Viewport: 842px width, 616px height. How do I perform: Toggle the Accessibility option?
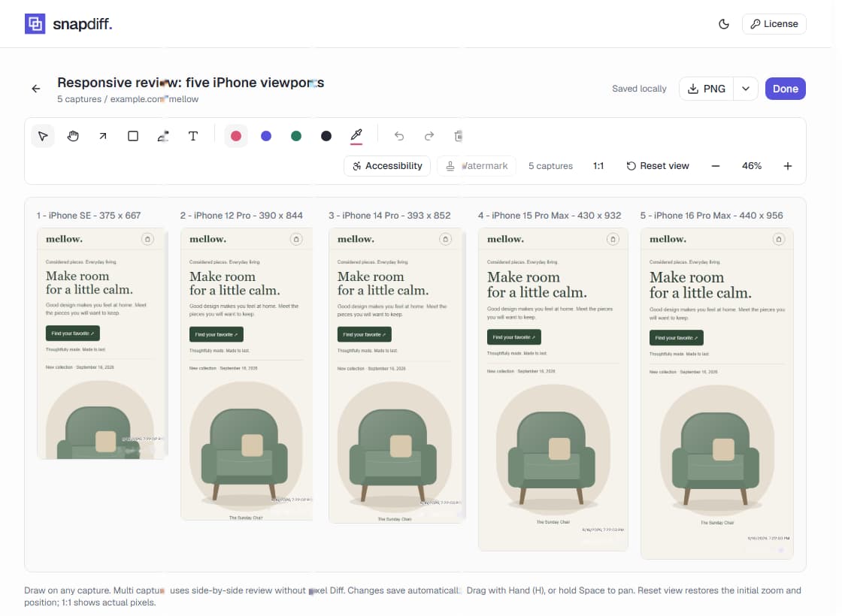(387, 166)
